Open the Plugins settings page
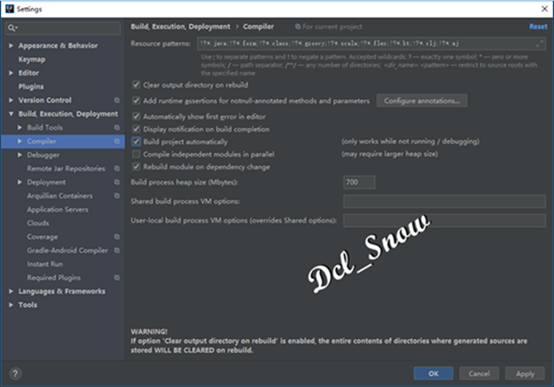 click(31, 87)
